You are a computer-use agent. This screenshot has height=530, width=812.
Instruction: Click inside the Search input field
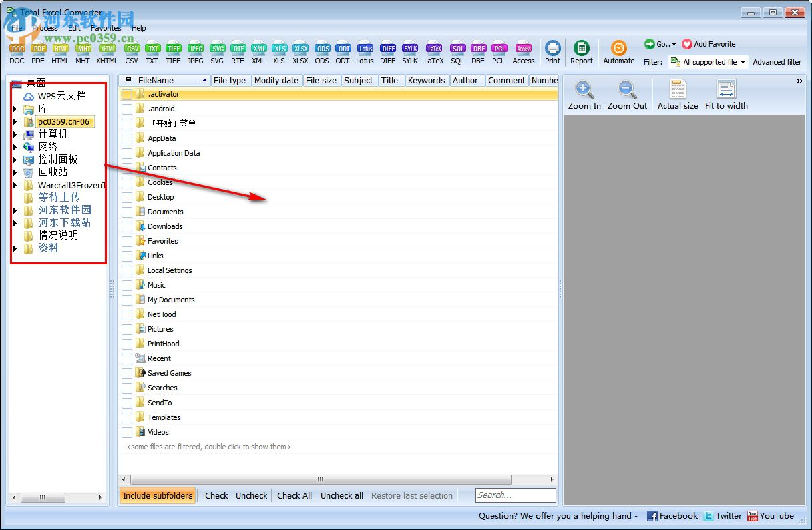[516, 495]
